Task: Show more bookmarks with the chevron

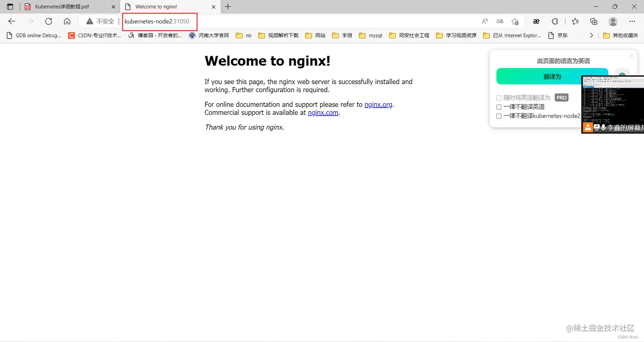Action: pos(591,36)
